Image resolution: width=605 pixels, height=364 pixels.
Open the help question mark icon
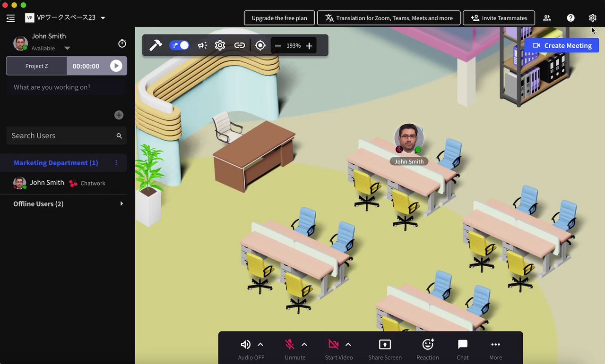(x=570, y=18)
